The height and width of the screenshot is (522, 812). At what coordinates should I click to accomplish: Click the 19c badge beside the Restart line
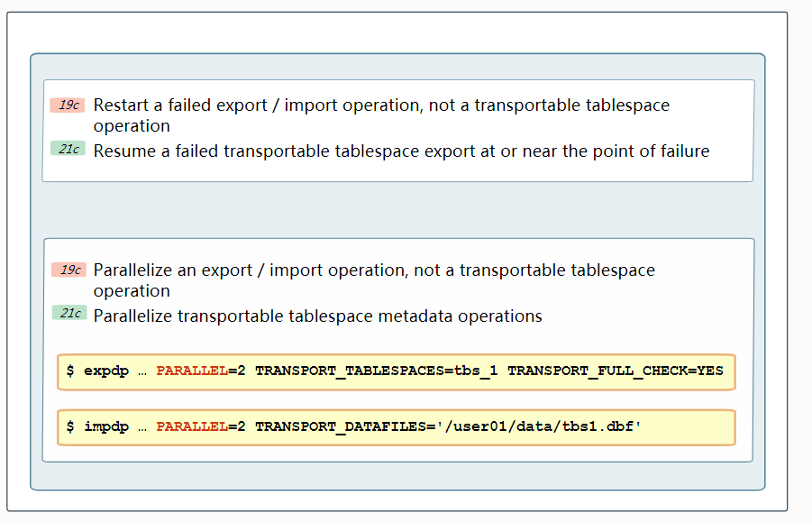tap(68, 105)
